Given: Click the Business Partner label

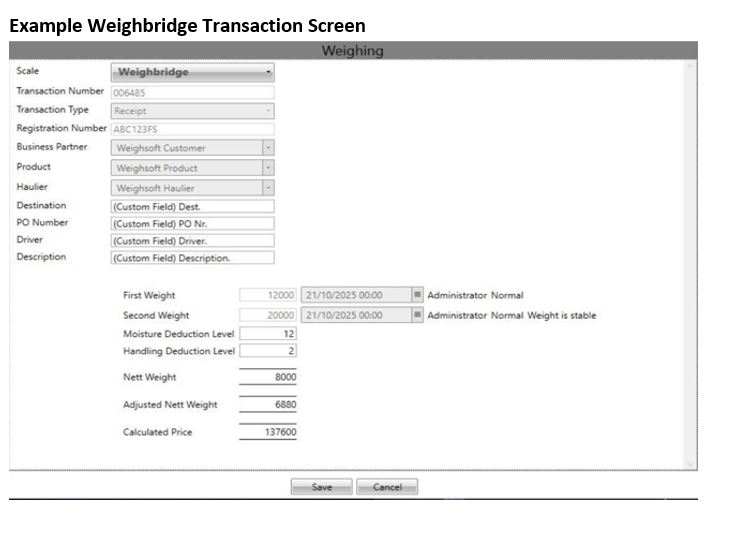Looking at the screenshot, I should coord(52,147).
